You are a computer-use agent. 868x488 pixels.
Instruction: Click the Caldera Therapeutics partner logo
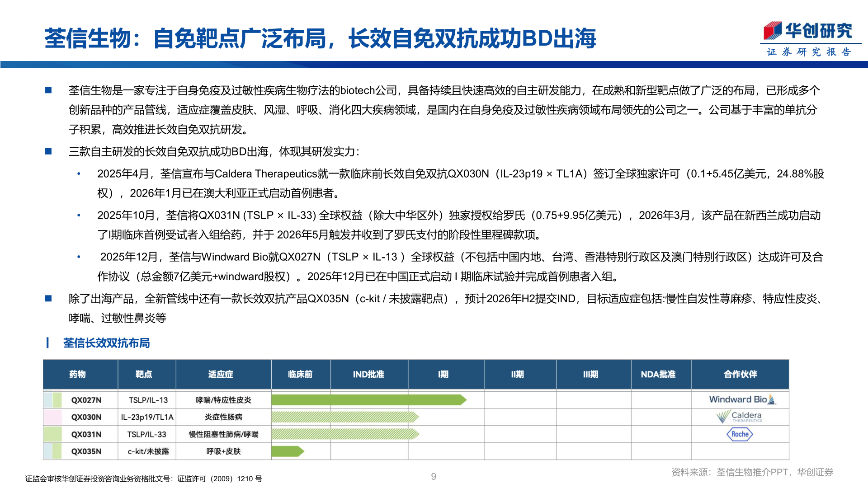pos(740,416)
